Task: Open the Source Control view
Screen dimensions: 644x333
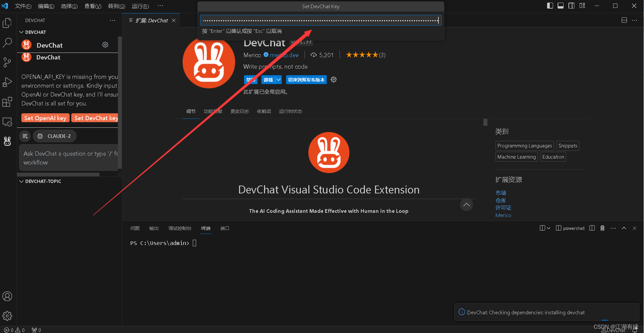Action: point(7,62)
